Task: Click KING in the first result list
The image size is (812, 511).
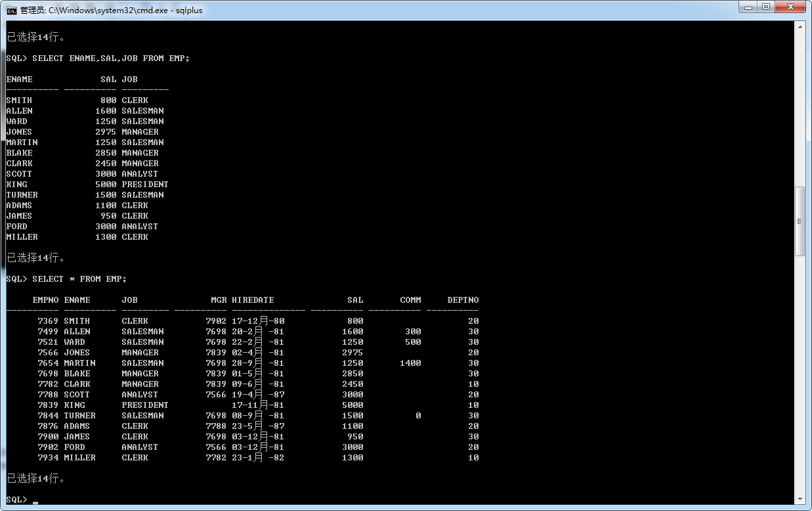Action: pos(16,185)
